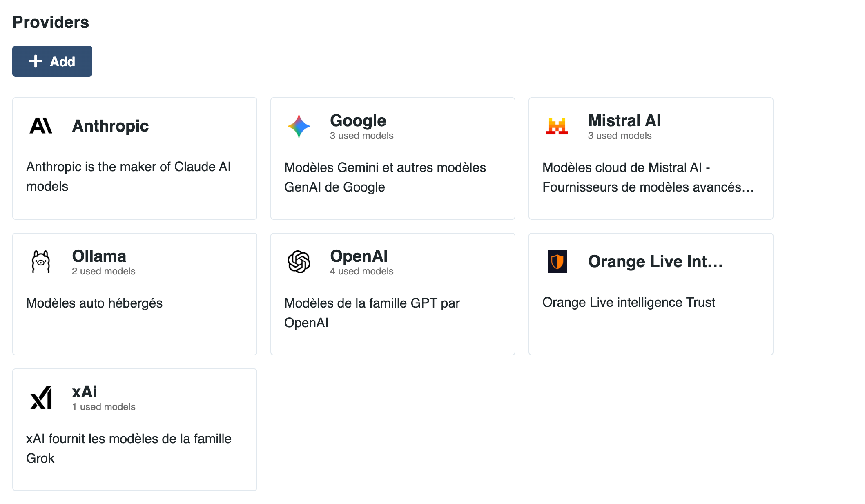
Task: Click OpenAI's "4 used models" label
Action: [361, 271]
